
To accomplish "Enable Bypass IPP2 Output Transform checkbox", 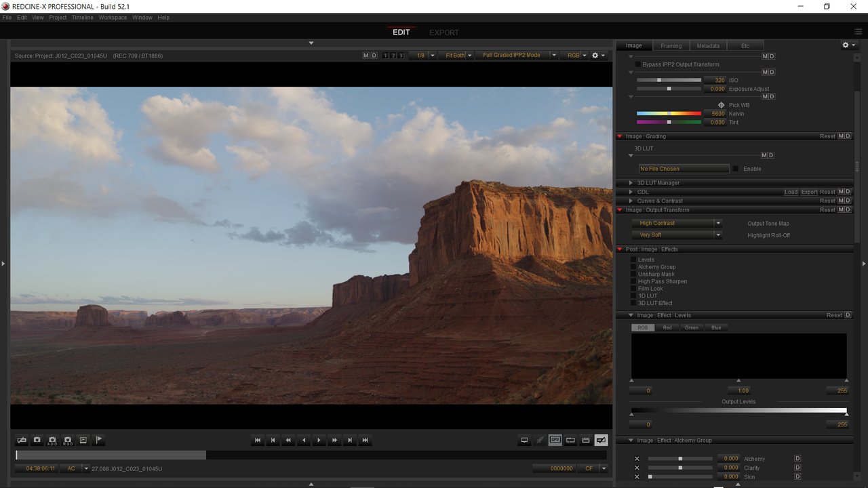I will pyautogui.click(x=637, y=64).
